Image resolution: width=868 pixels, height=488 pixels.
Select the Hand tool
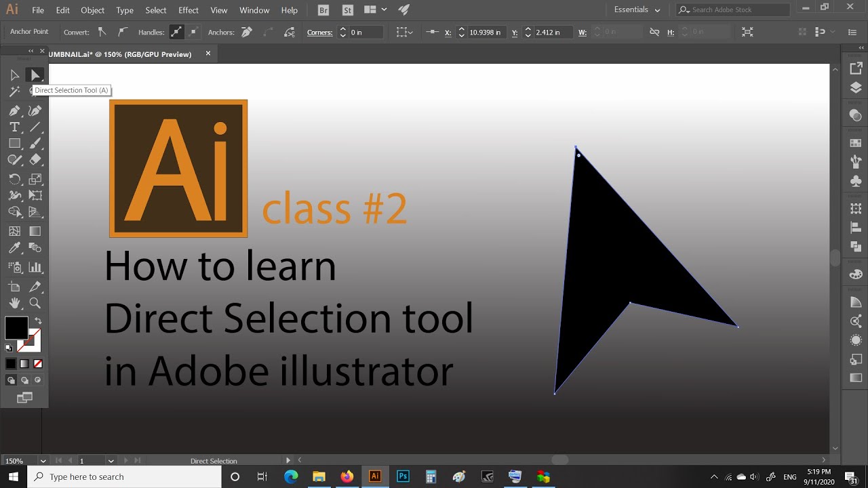tap(14, 303)
